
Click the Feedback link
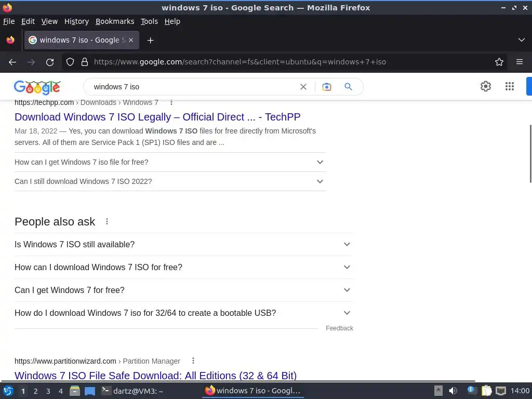pos(339,328)
